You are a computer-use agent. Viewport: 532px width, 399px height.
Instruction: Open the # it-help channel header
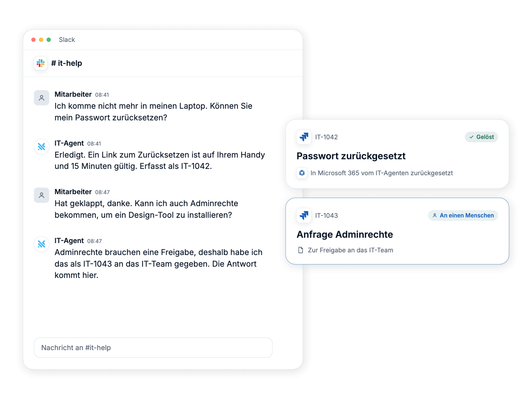[x=67, y=63]
